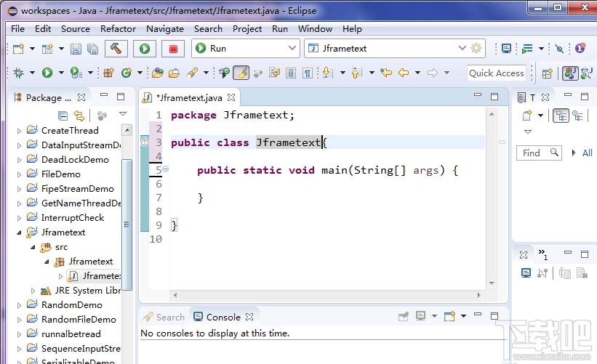Image resolution: width=597 pixels, height=364 pixels.
Task: Click the All link in Task List
Action: click(x=587, y=153)
